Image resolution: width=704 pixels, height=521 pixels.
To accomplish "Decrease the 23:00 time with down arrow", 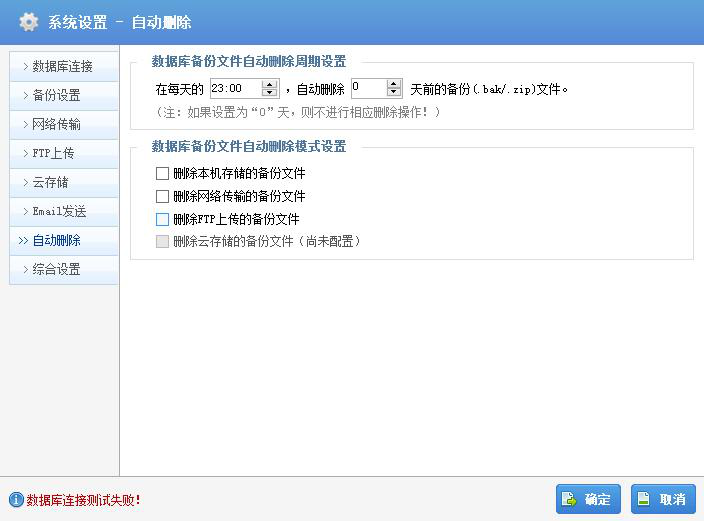I will click(269, 92).
